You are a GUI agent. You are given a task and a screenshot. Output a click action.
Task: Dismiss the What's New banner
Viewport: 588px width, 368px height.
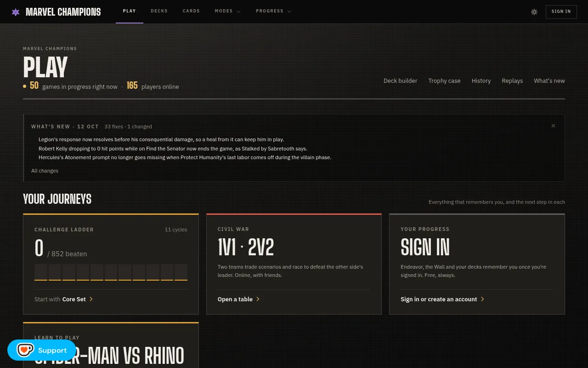coord(553,126)
